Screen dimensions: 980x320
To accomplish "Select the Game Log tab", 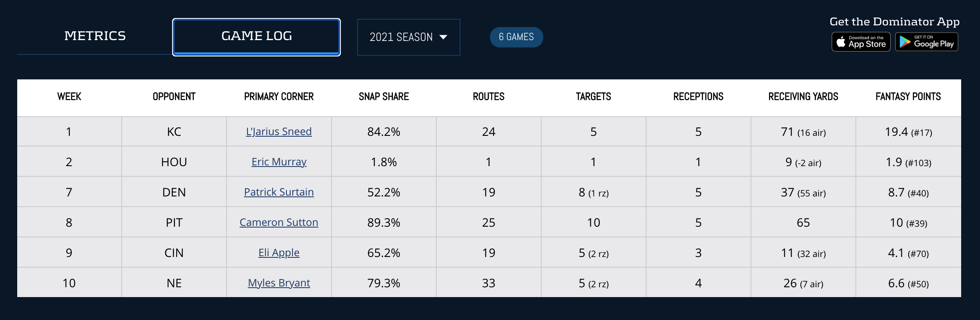I will tap(256, 37).
